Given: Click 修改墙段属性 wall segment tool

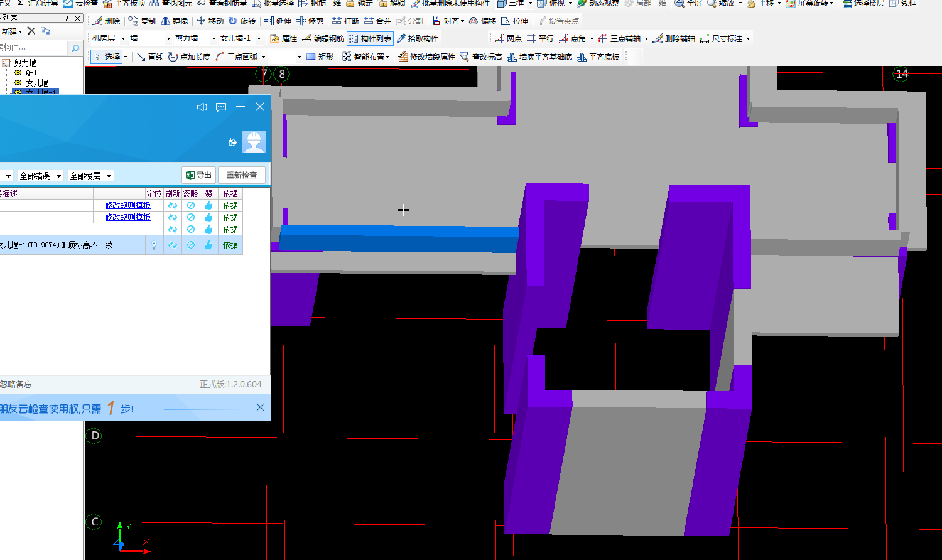Looking at the screenshot, I should 427,57.
